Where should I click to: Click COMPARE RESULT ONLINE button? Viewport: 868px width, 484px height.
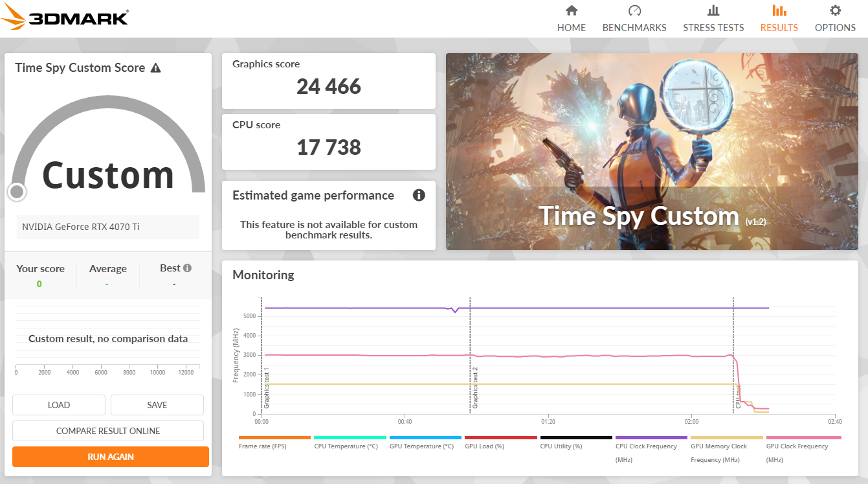(x=108, y=431)
